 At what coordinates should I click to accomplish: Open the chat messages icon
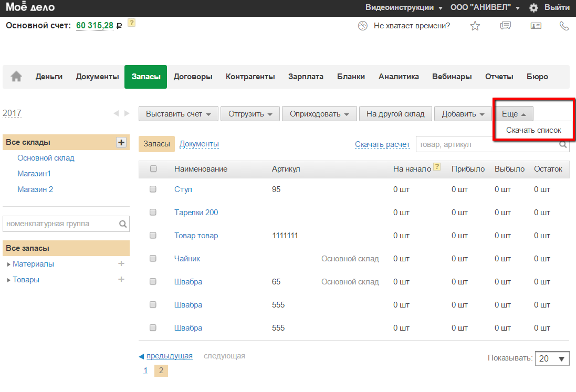[505, 26]
